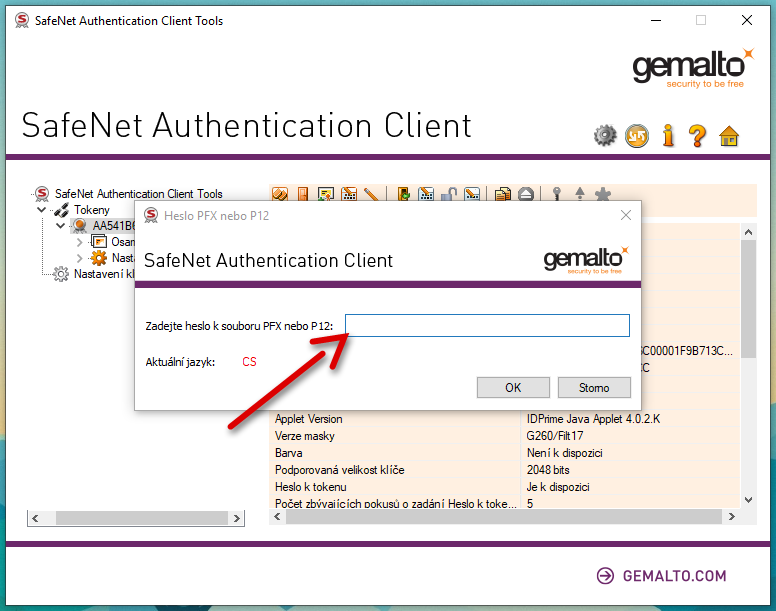The height and width of the screenshot is (611, 776).
Task: Click the import certificate toolbar icon
Action: [326, 194]
